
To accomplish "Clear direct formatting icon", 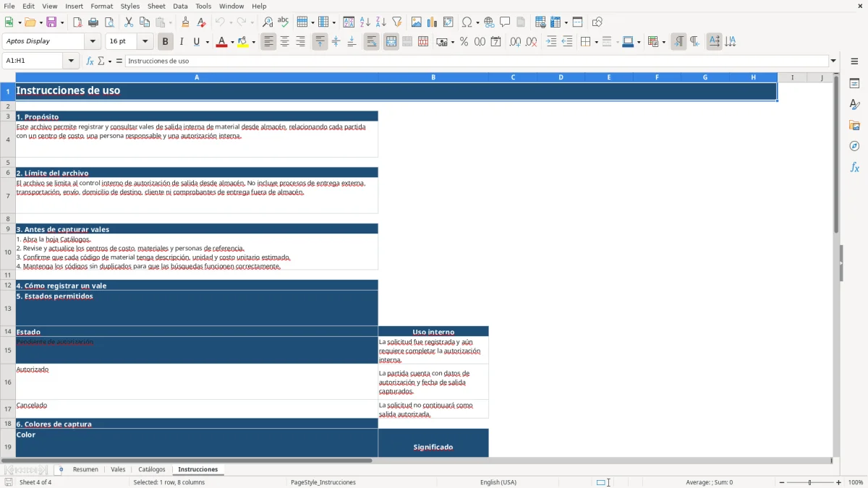I will [202, 22].
